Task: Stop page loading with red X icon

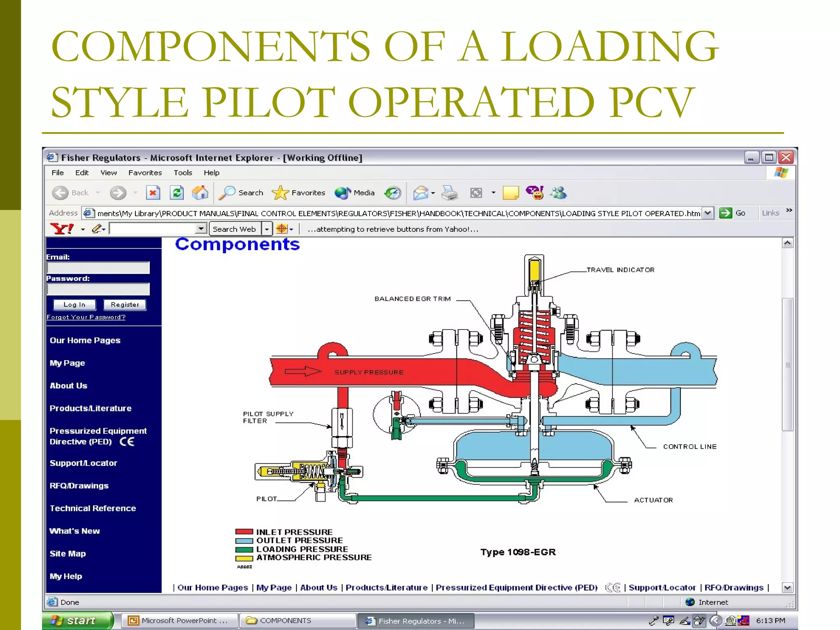Action: pyautogui.click(x=153, y=193)
